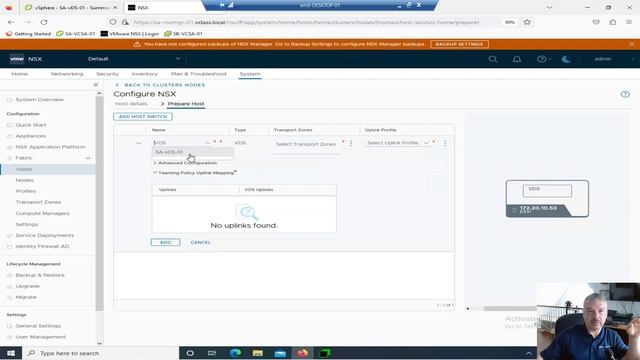The image size is (640, 360).
Task: Switch to the Home tab
Action: pyautogui.click(x=20, y=74)
